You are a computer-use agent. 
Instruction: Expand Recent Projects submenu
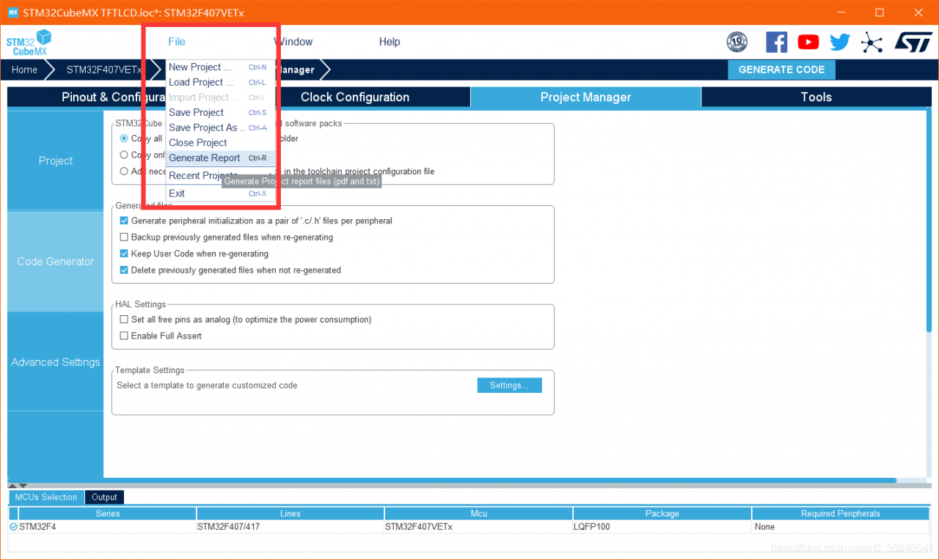[x=221, y=176]
